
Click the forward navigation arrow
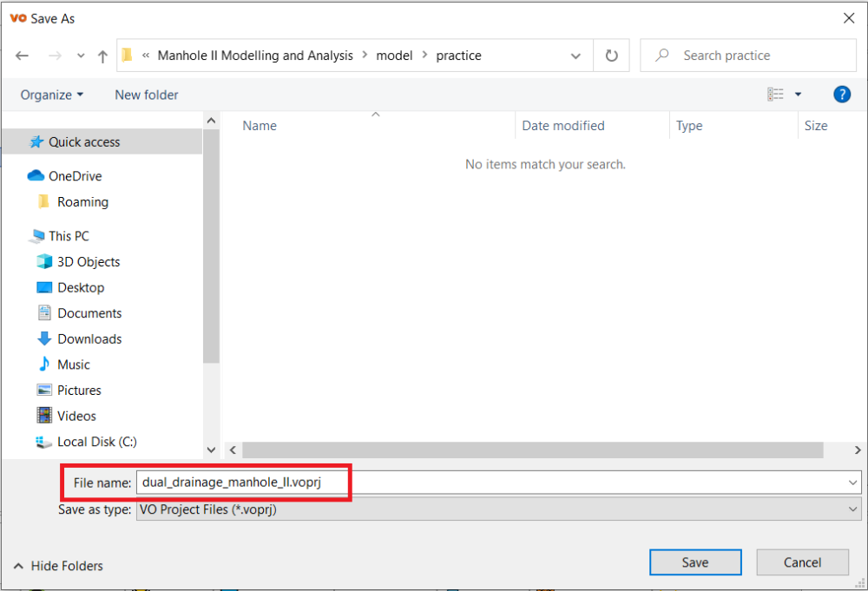pyautogui.click(x=55, y=56)
